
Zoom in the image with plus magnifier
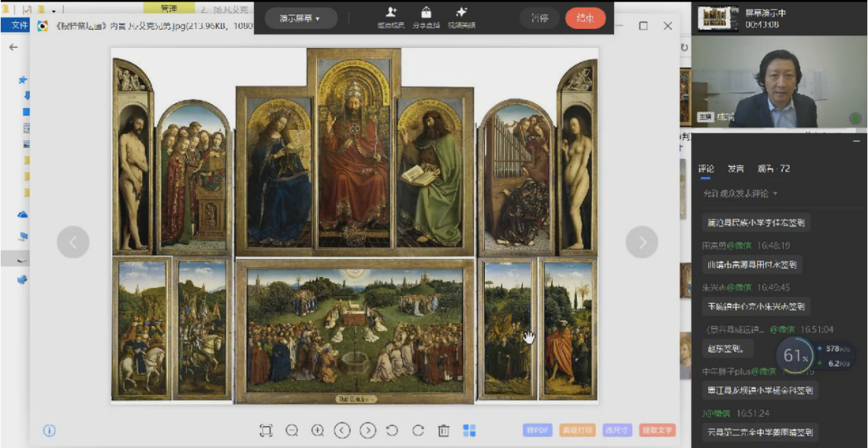tap(317, 431)
